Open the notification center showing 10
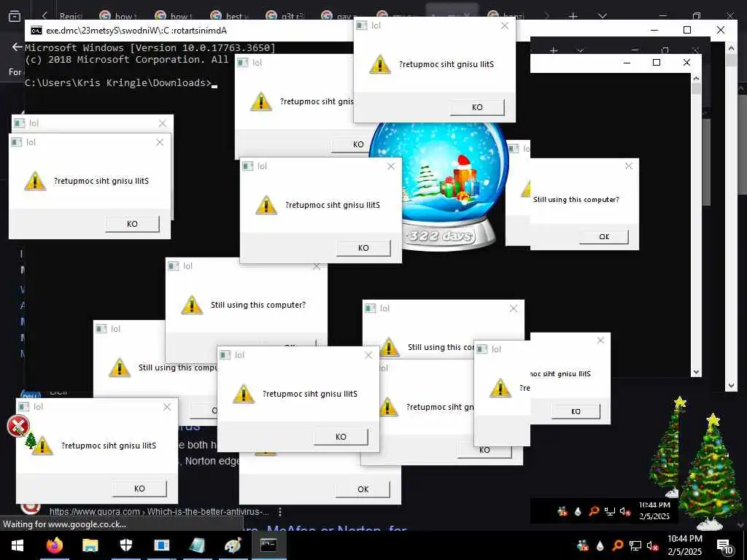The image size is (747, 560). (x=724, y=546)
